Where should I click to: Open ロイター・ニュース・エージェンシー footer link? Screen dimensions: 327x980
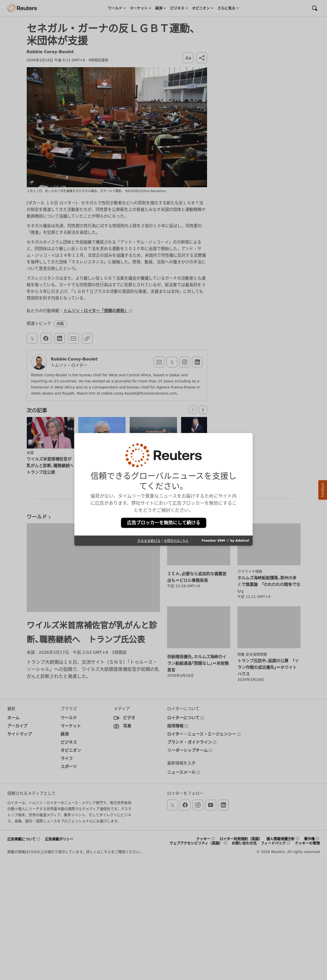click(x=204, y=734)
